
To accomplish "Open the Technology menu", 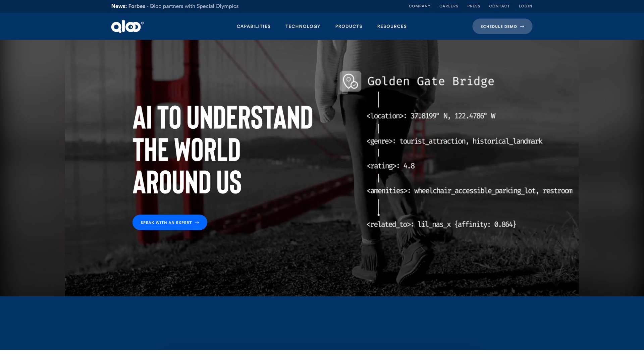I will [x=303, y=26].
